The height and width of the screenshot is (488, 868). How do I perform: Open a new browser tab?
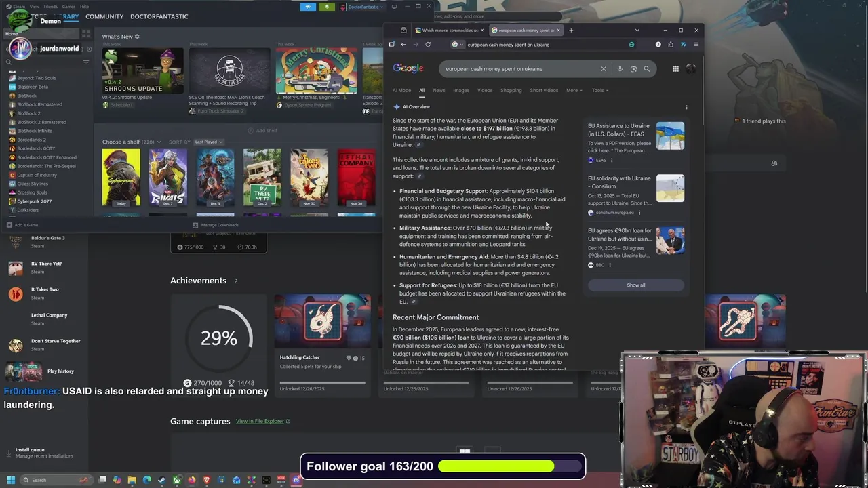pos(571,30)
